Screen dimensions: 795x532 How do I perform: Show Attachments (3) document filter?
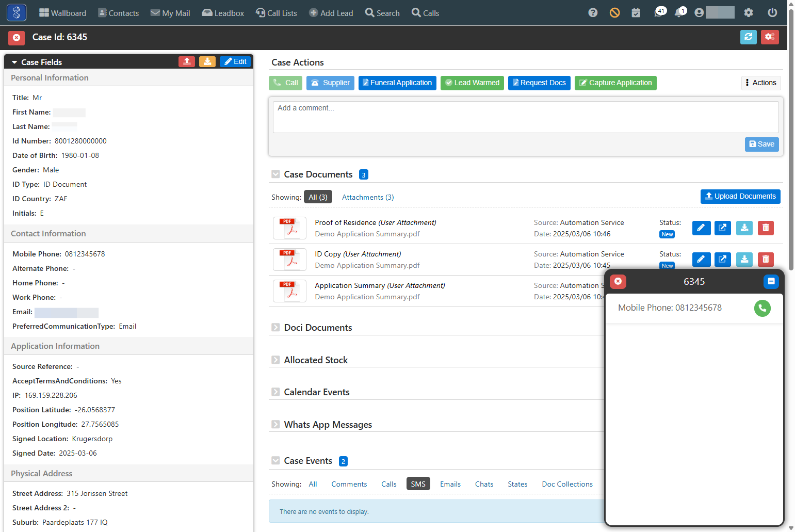(368, 197)
